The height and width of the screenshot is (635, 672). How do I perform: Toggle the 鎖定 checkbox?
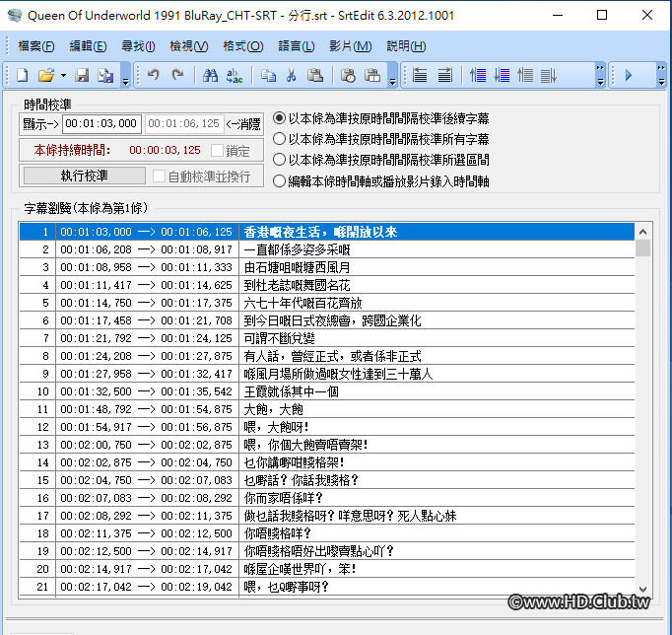pos(218,151)
